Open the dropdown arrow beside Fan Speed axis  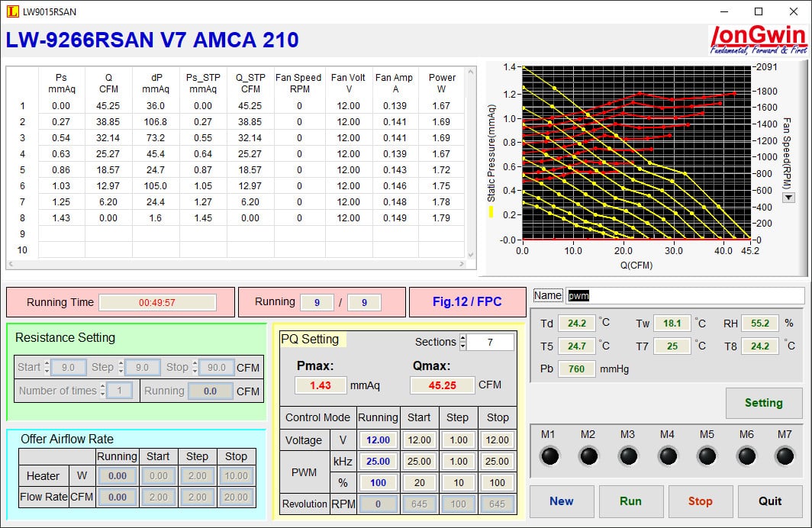point(788,198)
